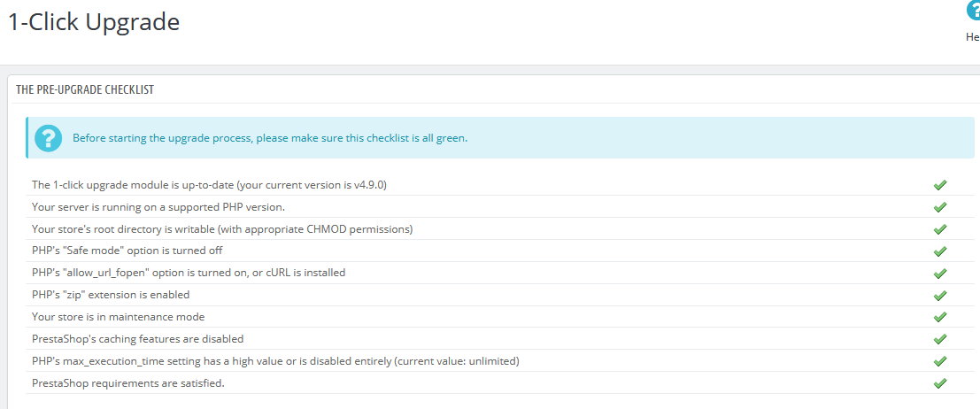
Task: Click green check for allow_url_fopen row
Action: tap(939, 274)
